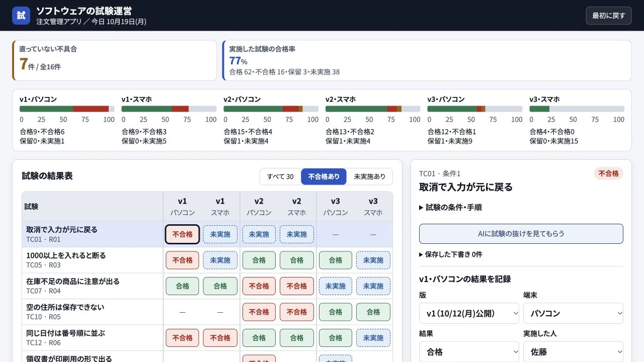644x362 pixels.
Task: Click the 実施した試験の合格率 summary card
Action: pos(427,60)
